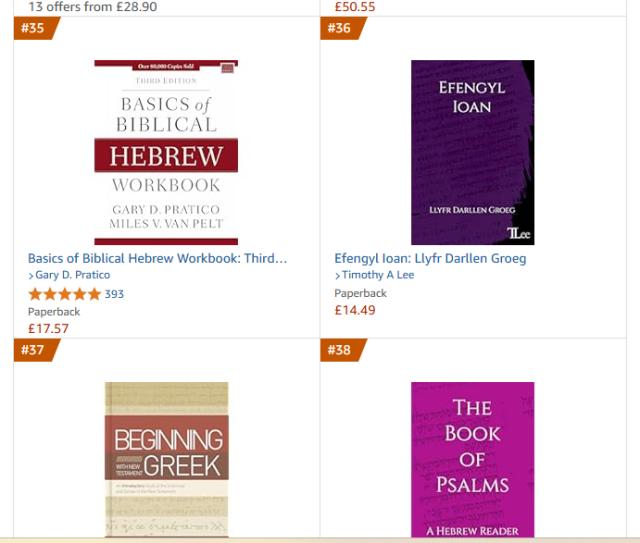Click the #35 rank badge
640x543 pixels.
36,28
